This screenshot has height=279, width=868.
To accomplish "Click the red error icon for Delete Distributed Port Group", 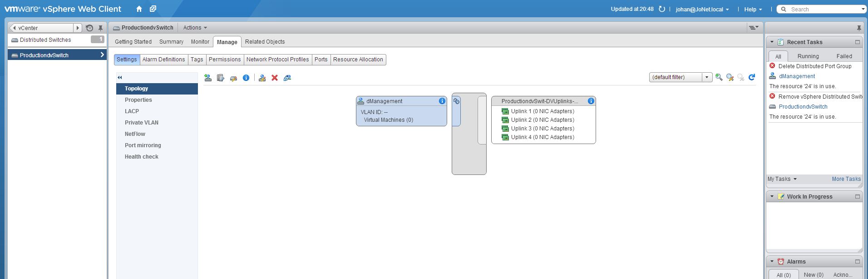I will pos(772,66).
